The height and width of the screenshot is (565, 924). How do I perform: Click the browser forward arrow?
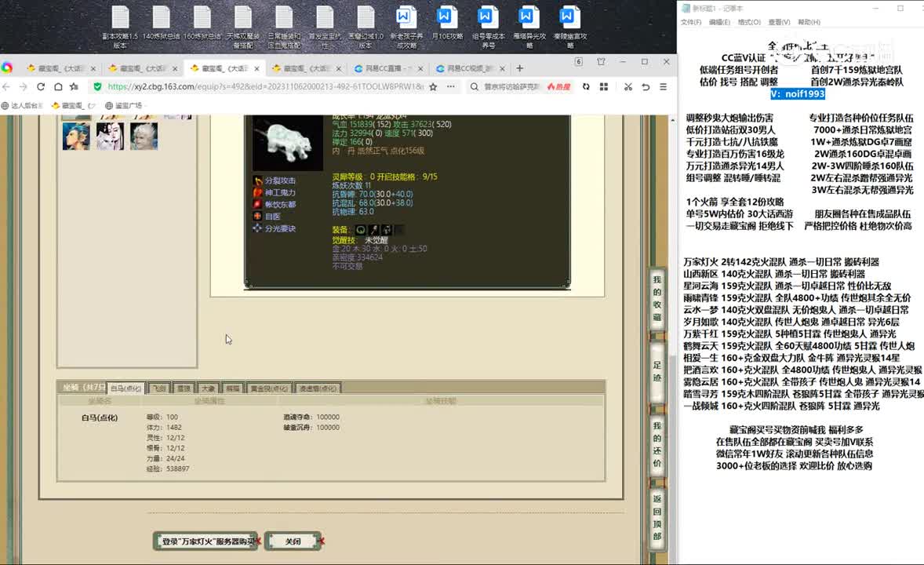(x=23, y=86)
